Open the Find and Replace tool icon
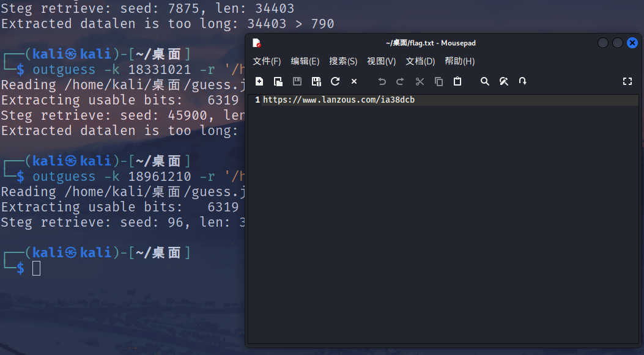Screen dimensions: 644x355 pyautogui.click(x=504, y=81)
